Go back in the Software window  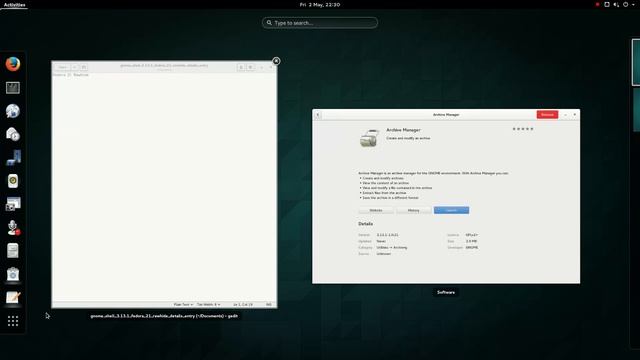[x=318, y=115]
